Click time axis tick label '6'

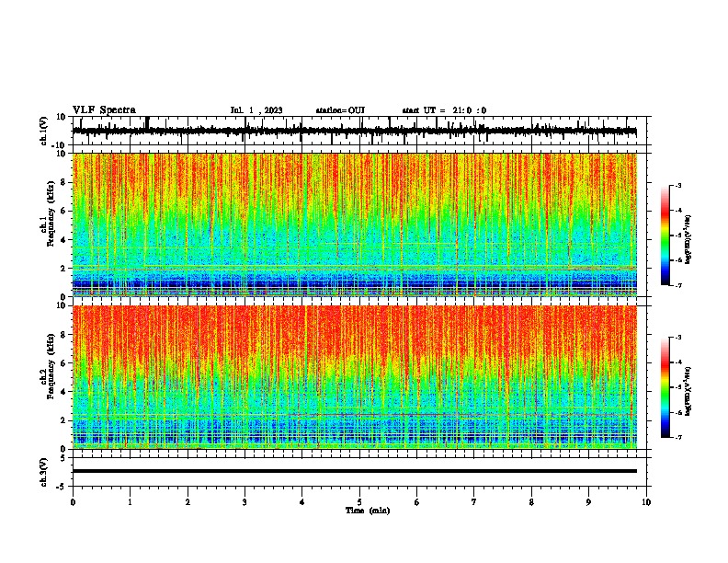click(x=417, y=502)
